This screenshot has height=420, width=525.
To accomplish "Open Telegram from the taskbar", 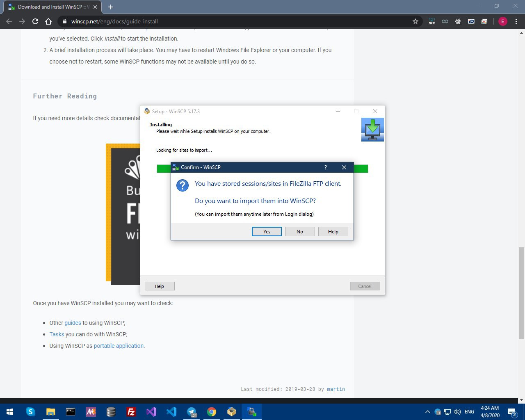I will click(x=191, y=411).
